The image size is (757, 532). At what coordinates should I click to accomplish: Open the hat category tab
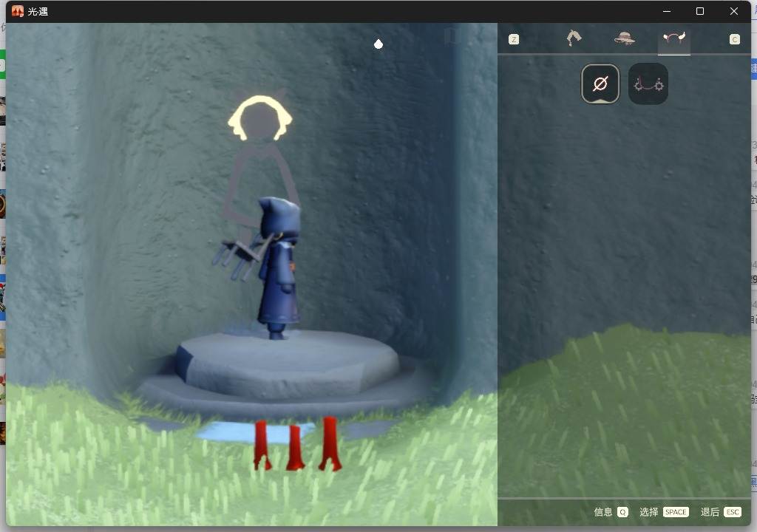click(624, 38)
